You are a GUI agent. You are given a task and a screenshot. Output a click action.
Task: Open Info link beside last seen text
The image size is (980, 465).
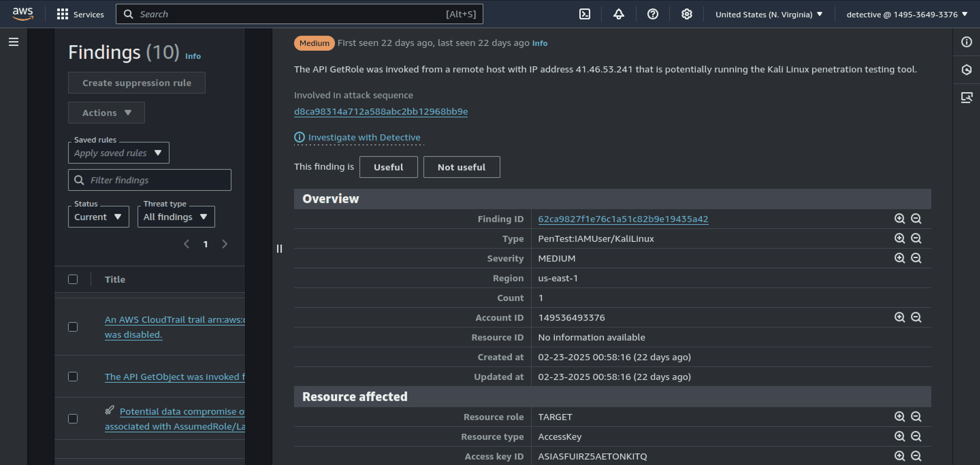pyautogui.click(x=540, y=43)
